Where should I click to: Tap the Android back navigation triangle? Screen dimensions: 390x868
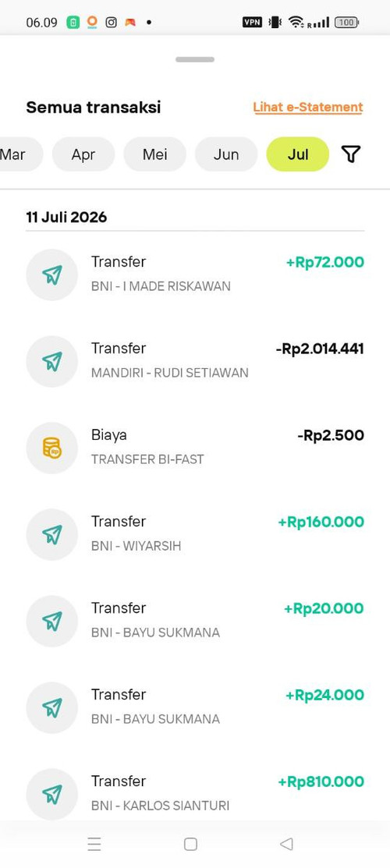pyautogui.click(x=286, y=844)
